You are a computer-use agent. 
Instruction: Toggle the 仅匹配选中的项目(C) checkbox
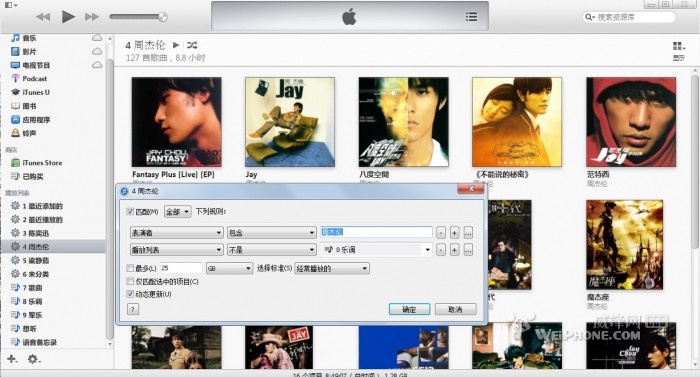130,281
